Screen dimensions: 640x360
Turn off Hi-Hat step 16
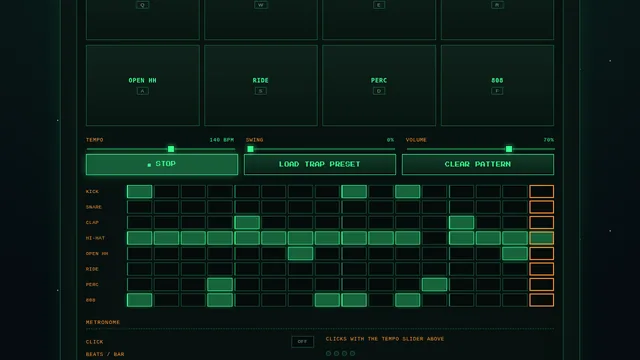click(x=542, y=238)
